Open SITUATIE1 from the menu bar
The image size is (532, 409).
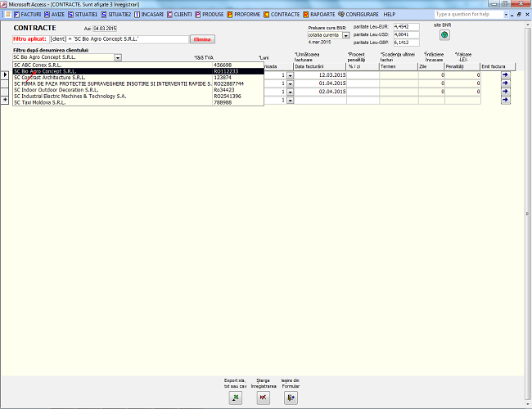[83, 14]
